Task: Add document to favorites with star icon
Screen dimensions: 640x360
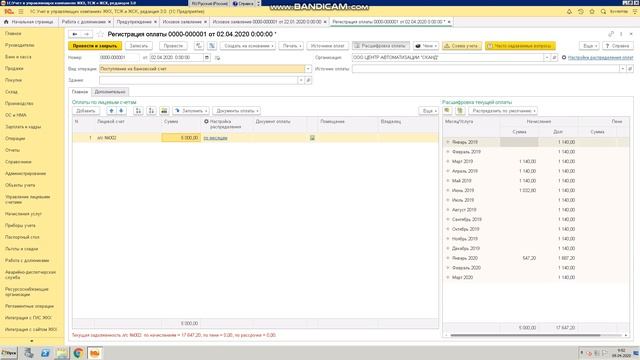Action: point(100,34)
